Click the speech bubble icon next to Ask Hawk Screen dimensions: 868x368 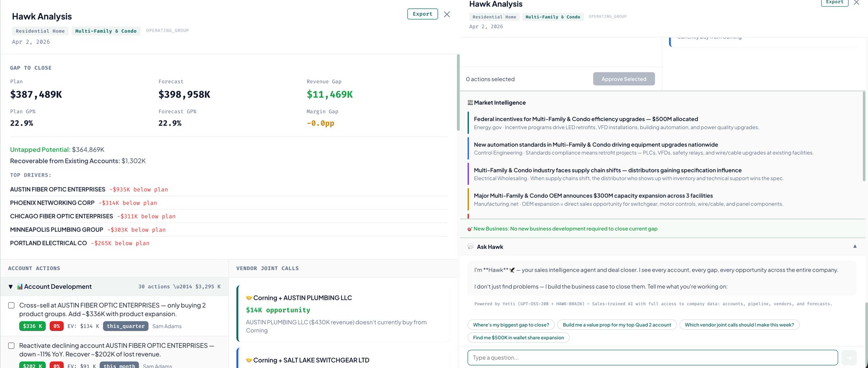click(x=470, y=246)
